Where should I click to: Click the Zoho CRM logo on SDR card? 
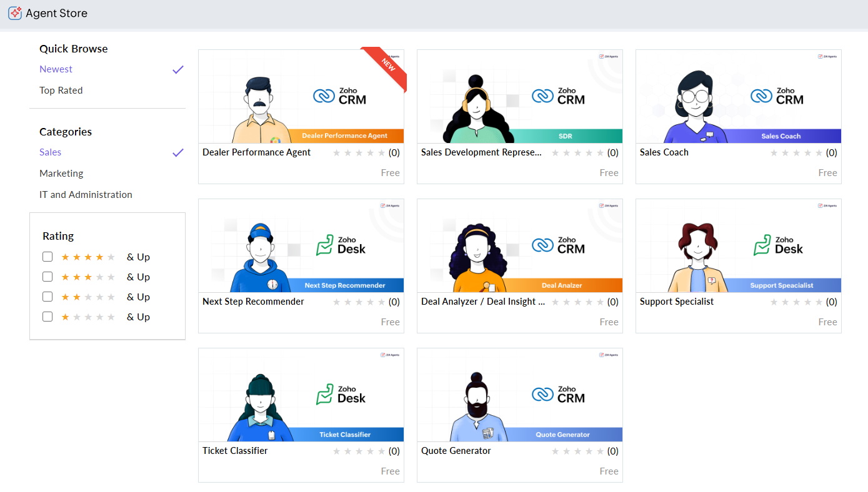click(x=558, y=96)
